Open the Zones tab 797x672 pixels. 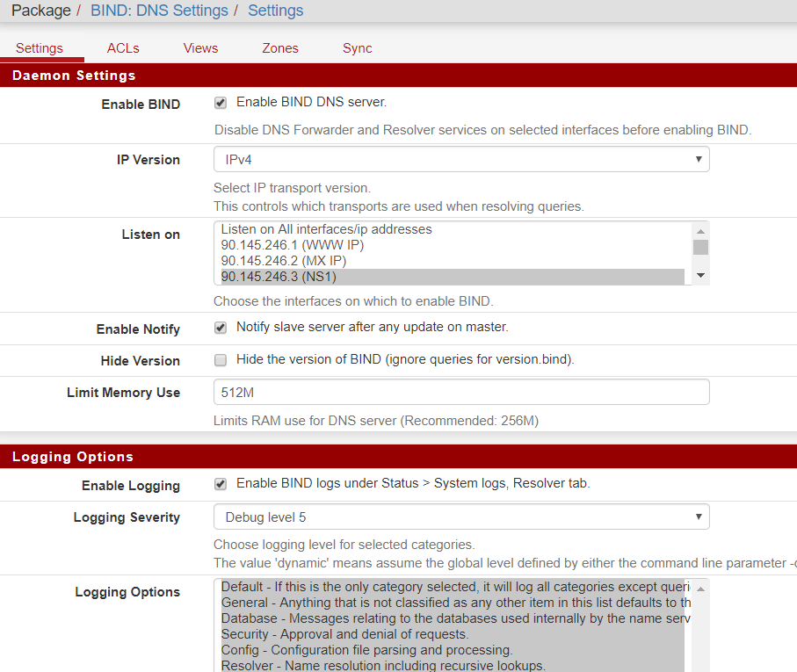click(x=280, y=48)
